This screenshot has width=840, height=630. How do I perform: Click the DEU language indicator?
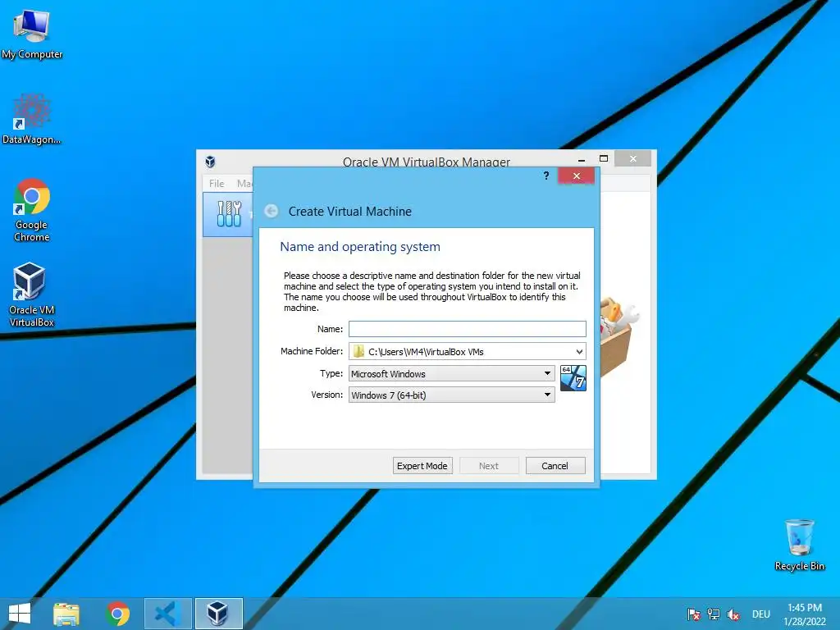(x=760, y=614)
